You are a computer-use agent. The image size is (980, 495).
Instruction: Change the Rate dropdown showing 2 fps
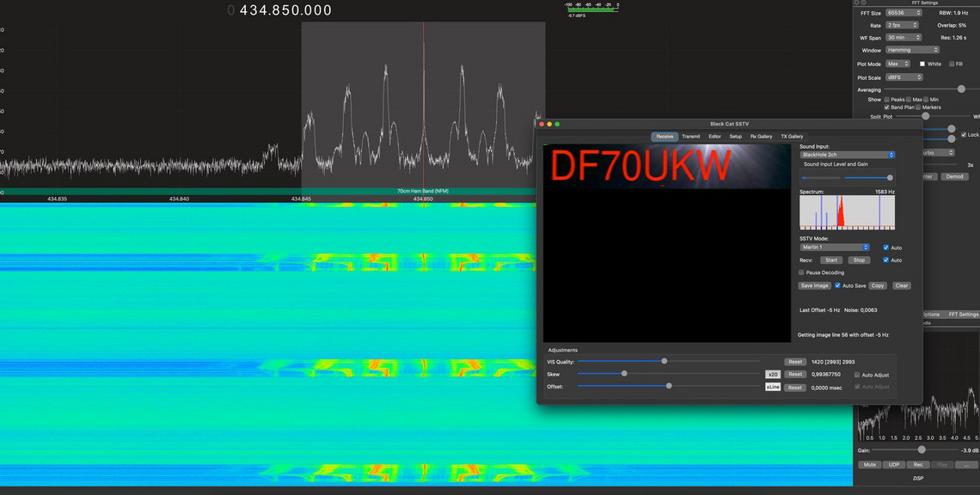tap(902, 25)
